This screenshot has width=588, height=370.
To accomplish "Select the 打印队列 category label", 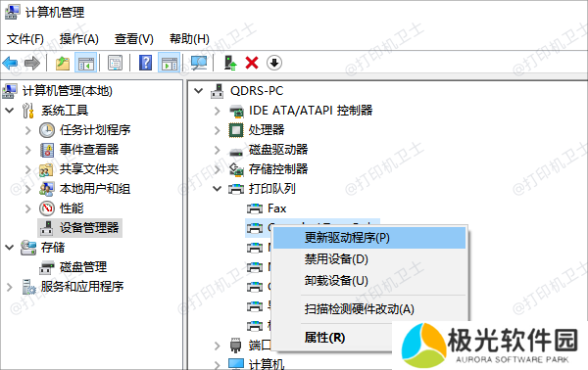I will click(271, 189).
